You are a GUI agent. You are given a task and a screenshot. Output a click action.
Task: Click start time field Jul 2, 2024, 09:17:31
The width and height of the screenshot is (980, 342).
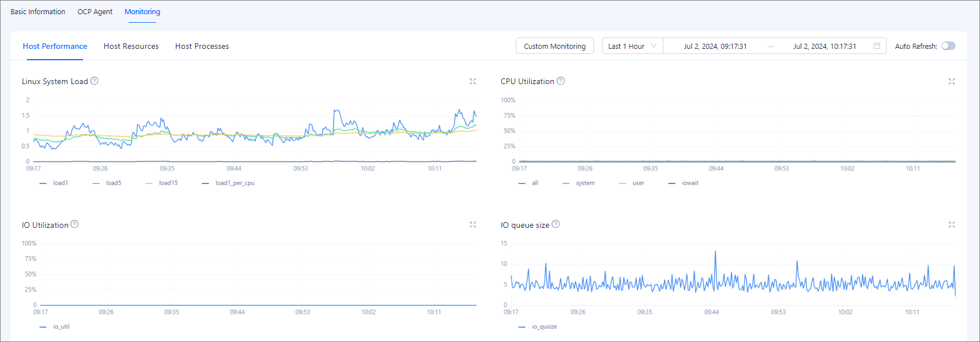click(x=715, y=46)
